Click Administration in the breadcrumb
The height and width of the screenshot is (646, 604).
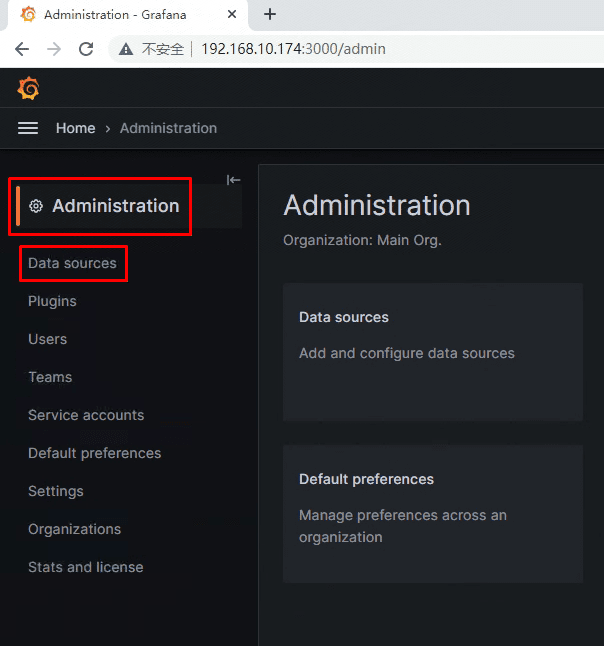pos(169,128)
